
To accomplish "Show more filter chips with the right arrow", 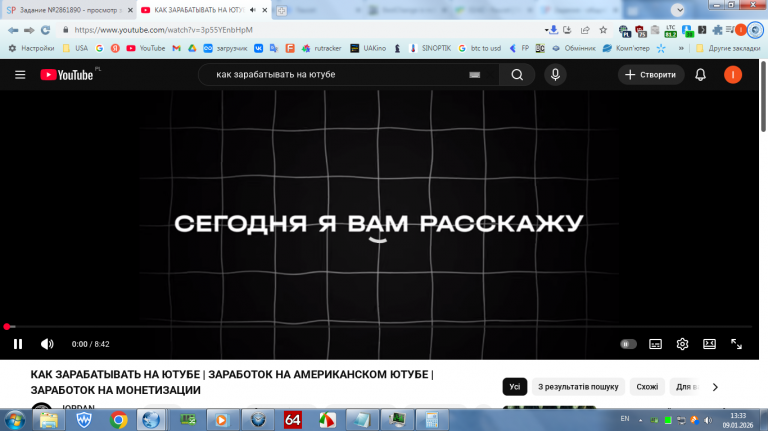I will [x=715, y=387].
